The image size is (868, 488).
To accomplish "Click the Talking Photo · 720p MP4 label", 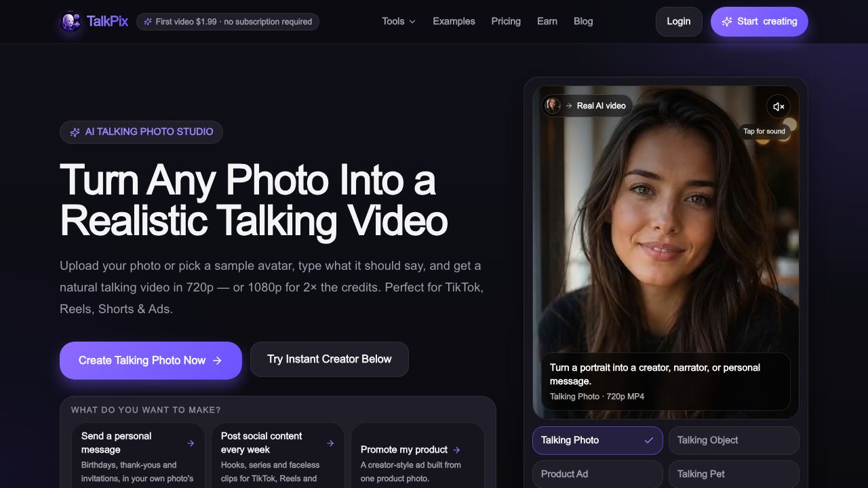I will [597, 396].
